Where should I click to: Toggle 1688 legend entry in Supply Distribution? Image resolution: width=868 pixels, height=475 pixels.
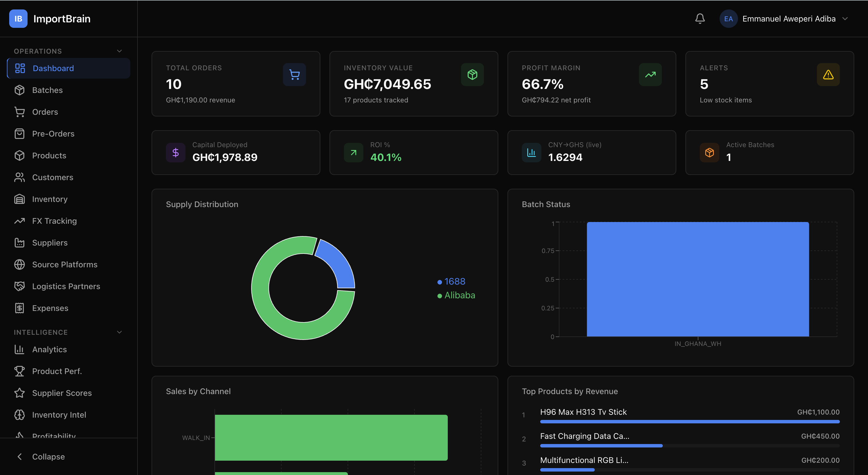(x=451, y=281)
